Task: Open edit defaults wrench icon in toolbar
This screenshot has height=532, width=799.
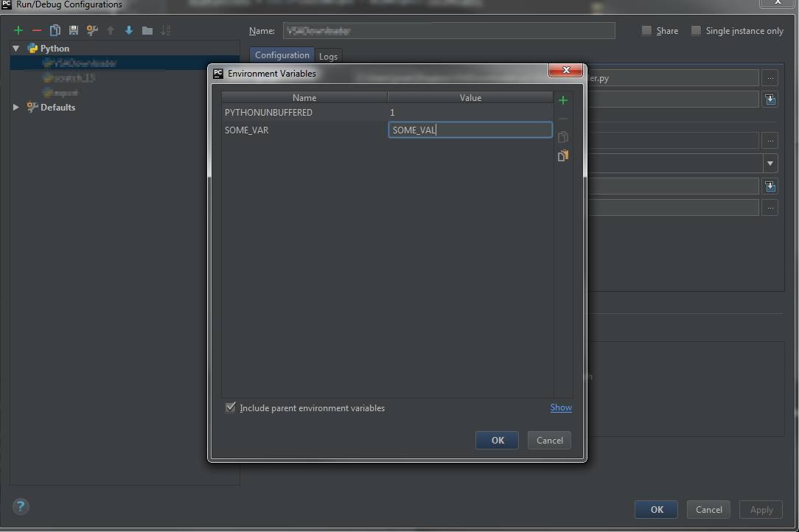Action: click(x=92, y=30)
